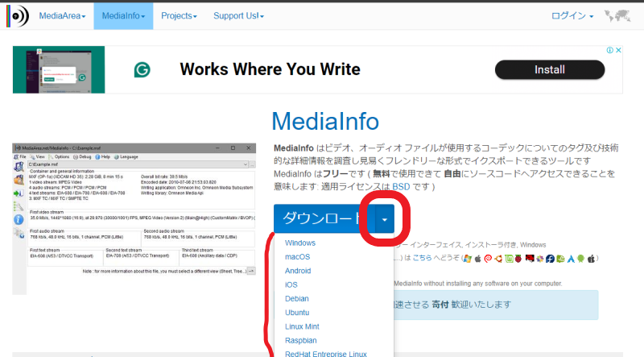
Task: Click the world map language icon
Action: click(617, 16)
